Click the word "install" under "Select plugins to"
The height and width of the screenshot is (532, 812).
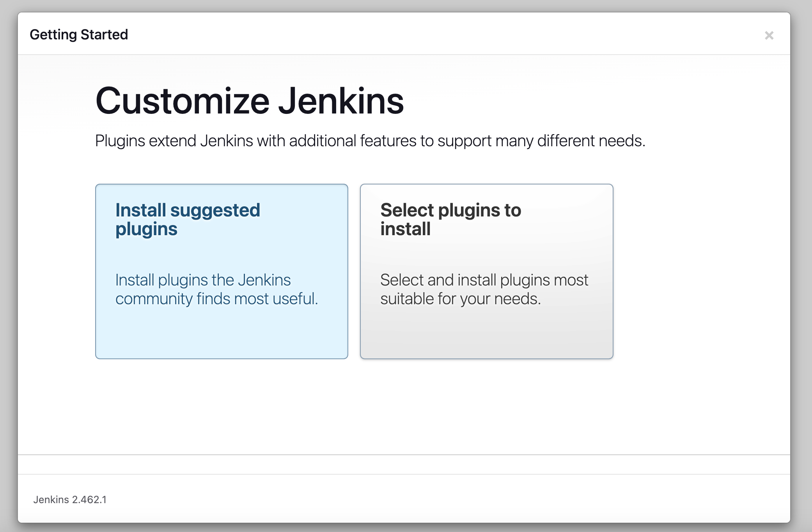pos(406,229)
